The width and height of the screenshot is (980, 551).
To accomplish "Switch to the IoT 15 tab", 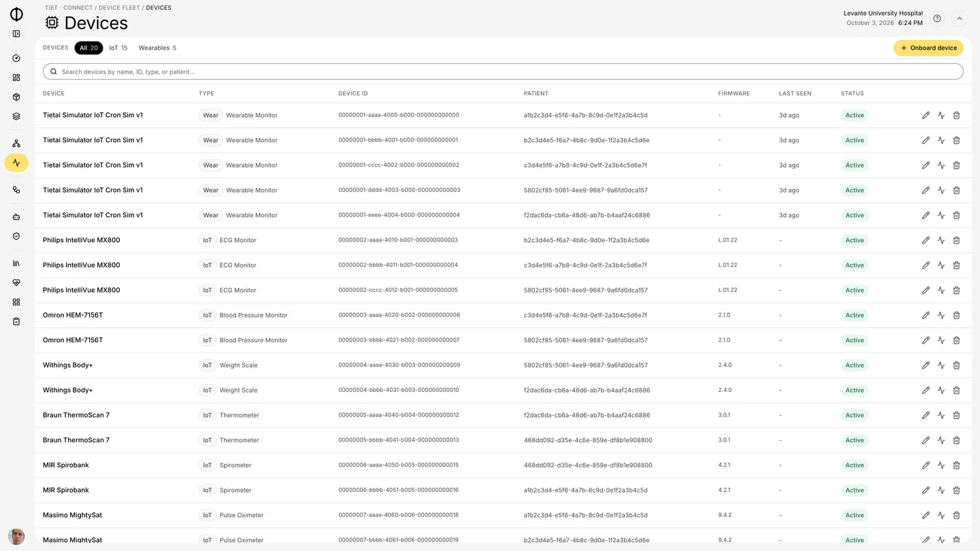I will click(118, 48).
